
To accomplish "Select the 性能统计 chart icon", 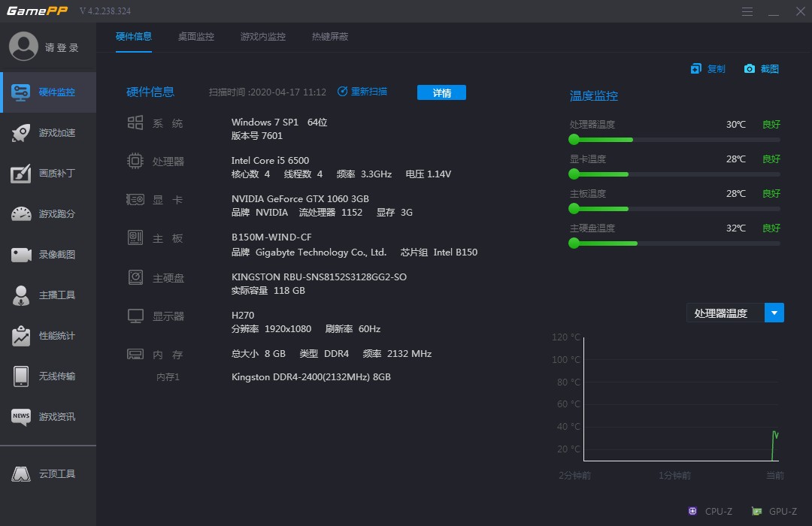I will click(x=21, y=335).
